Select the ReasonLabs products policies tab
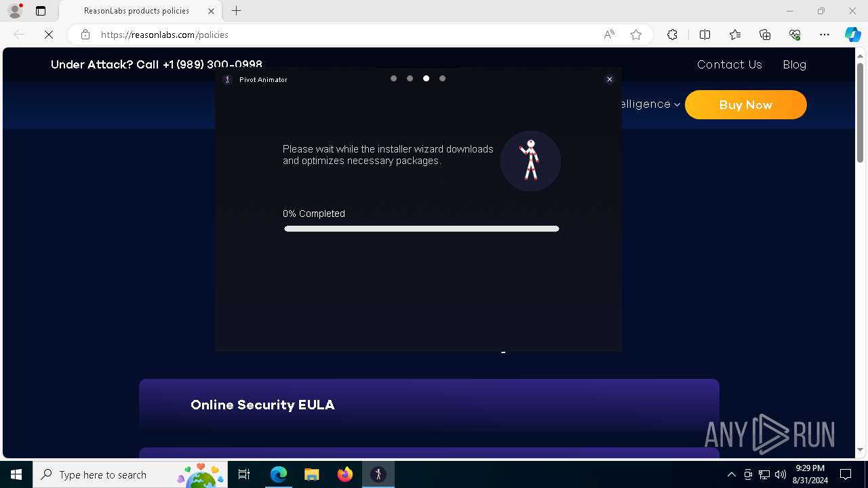Viewport: 868px width, 488px height. 140,11
